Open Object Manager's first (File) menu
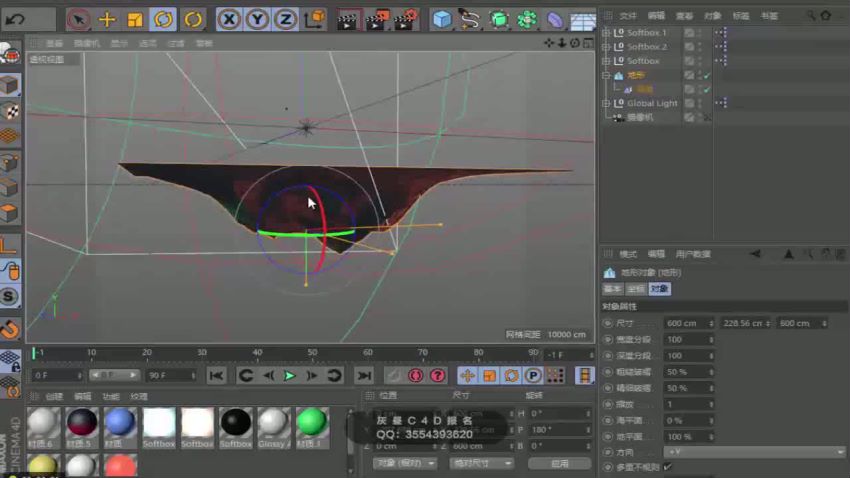The width and height of the screenshot is (850, 478). 628,16
